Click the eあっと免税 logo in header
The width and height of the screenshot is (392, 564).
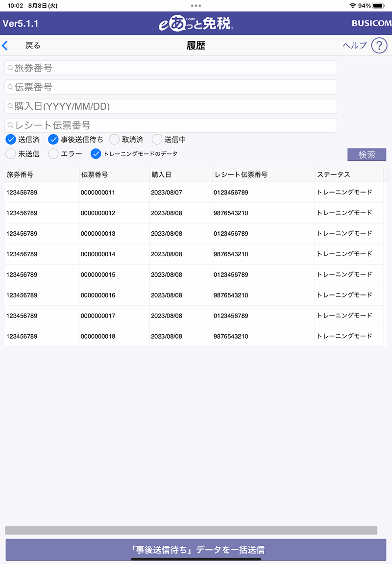tap(196, 24)
